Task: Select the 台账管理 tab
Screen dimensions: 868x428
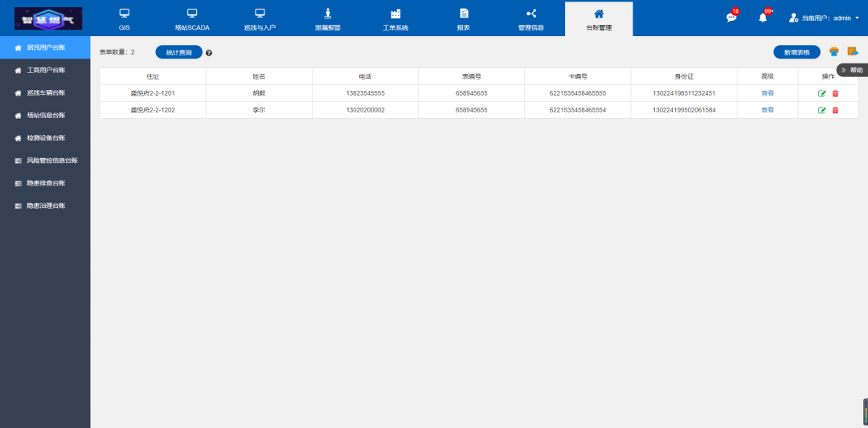Action: [x=599, y=19]
